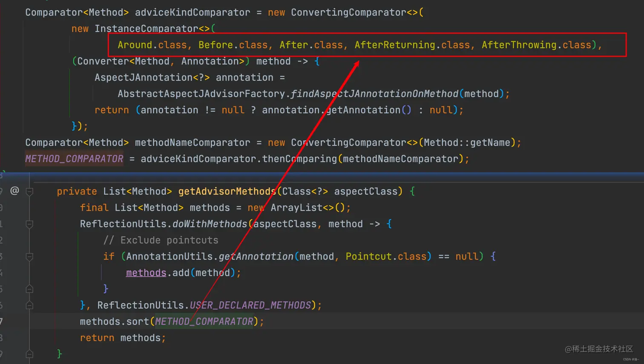Click the @ gutter icon beside getAdvisorMethods
The height and width of the screenshot is (364, 644).
(14, 191)
